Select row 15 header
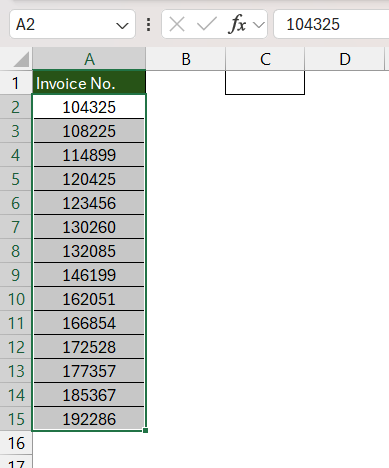389x468 pixels. (x=16, y=419)
